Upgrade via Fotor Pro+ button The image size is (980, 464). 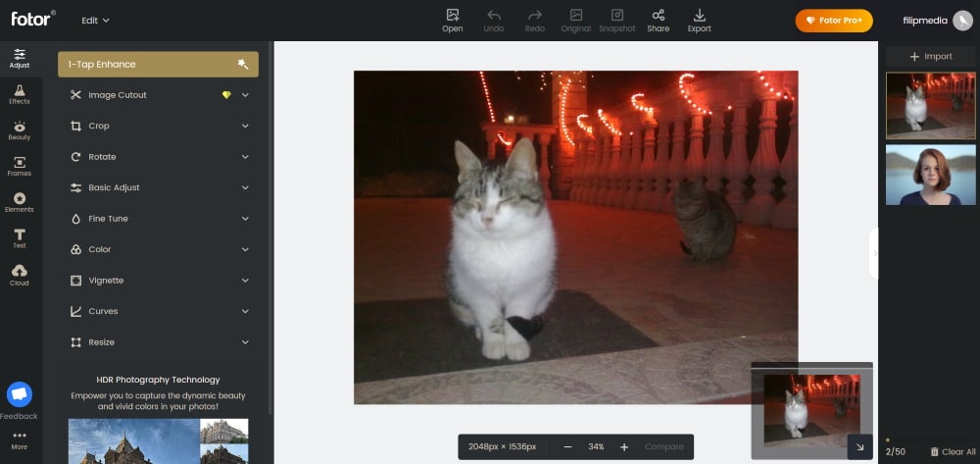point(834,21)
